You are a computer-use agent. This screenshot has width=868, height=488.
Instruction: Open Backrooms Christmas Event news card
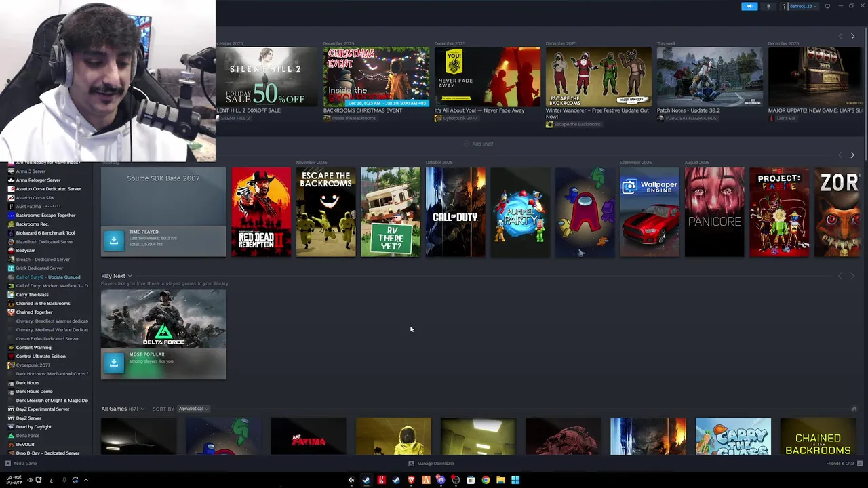pos(376,77)
